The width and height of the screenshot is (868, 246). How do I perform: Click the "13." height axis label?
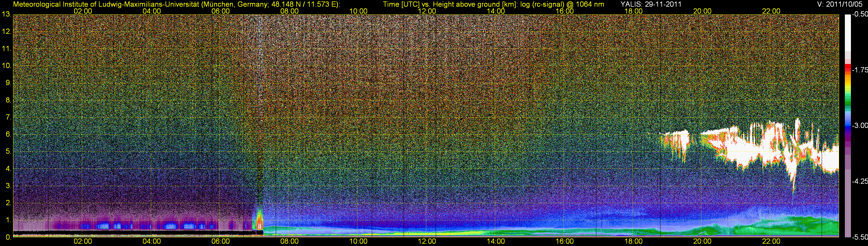pyautogui.click(x=7, y=14)
